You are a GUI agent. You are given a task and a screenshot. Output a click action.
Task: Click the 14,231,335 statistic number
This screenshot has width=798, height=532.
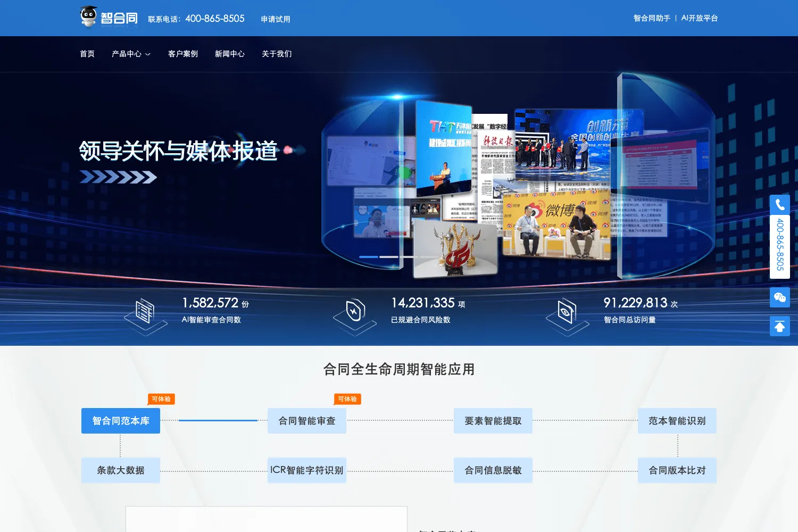[x=423, y=303]
